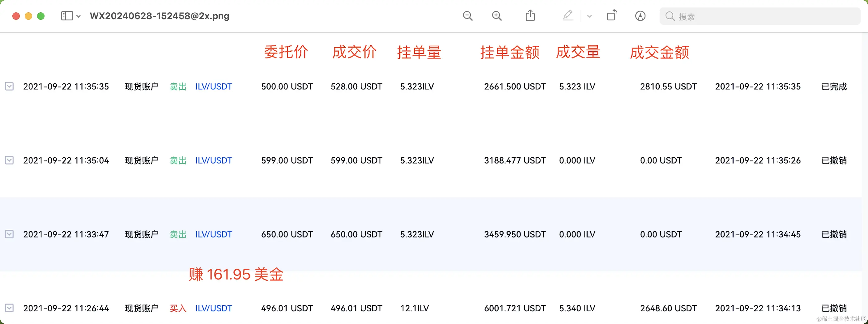Select the 599.00 USDT order checkbox
The width and height of the screenshot is (868, 324).
pos(9,160)
